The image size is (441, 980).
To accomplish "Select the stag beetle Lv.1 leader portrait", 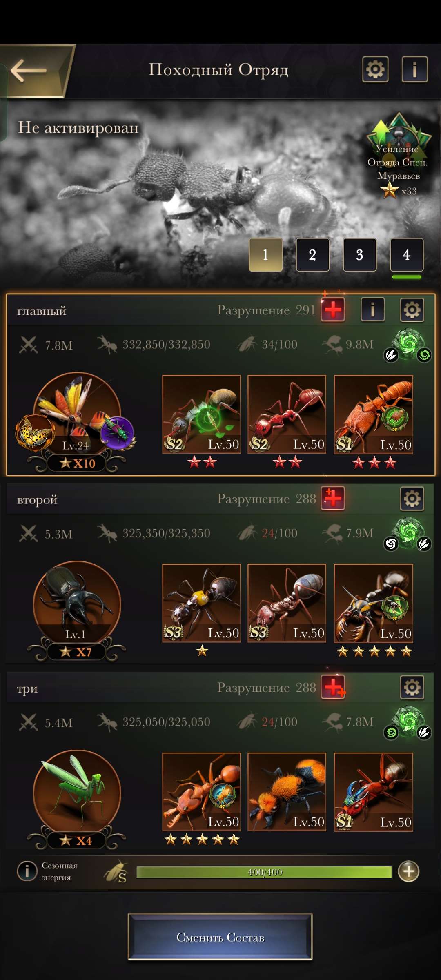I will [77, 604].
